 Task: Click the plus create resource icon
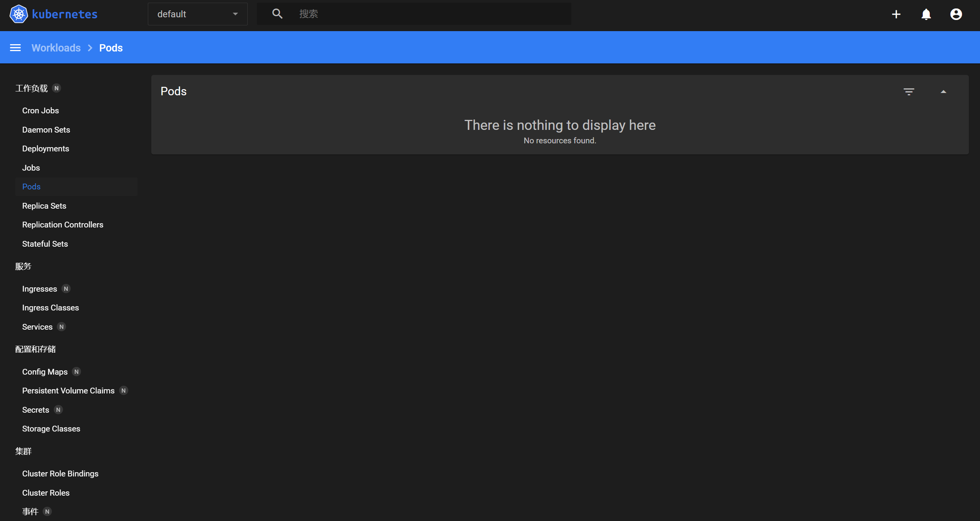click(896, 14)
